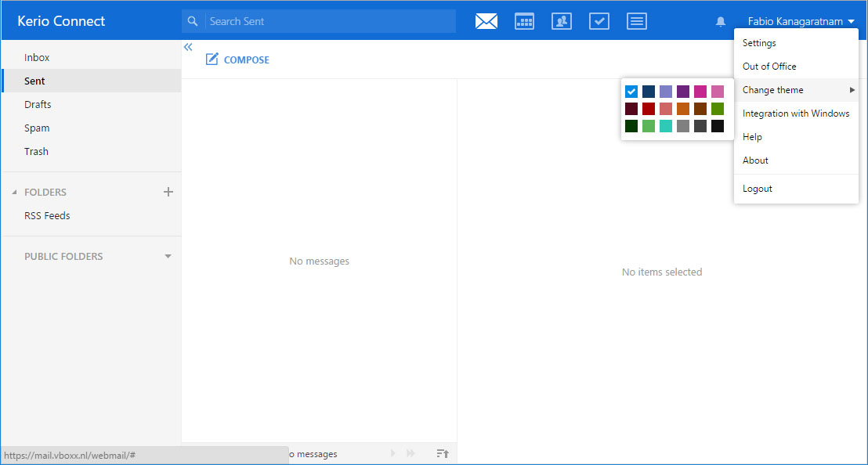
Task: Open the RSS Feeds folder
Action: point(92,215)
